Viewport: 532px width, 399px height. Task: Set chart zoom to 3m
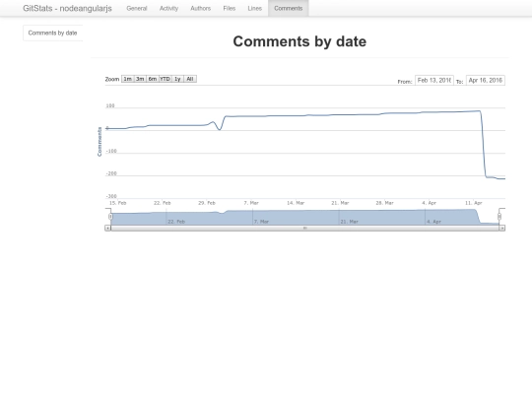tap(140, 79)
